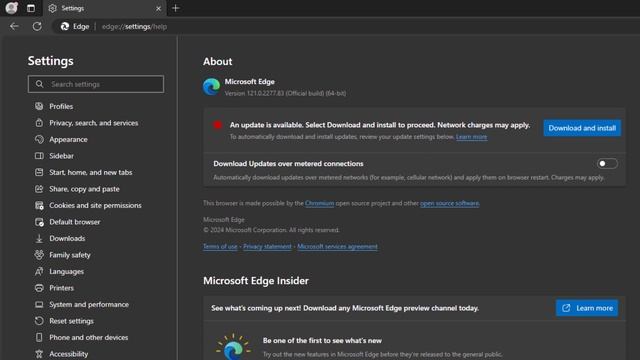This screenshot has width=640, height=360.
Task: Click the Profiles icon in sidebar
Action: click(39, 106)
